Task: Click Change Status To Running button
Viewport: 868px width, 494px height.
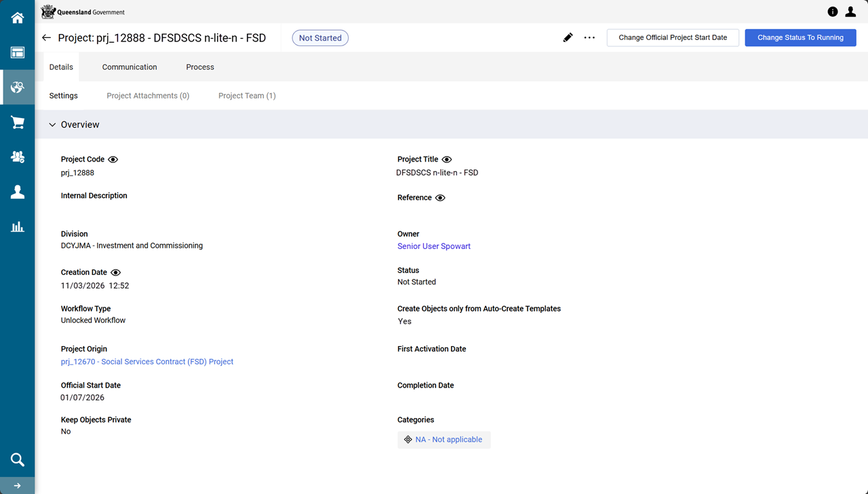Action: 800,38
